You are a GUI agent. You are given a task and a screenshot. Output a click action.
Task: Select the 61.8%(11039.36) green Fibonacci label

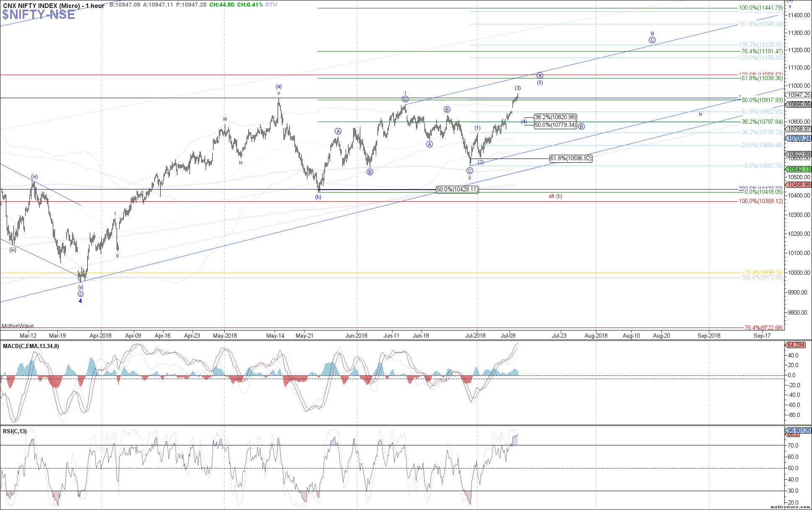click(762, 78)
